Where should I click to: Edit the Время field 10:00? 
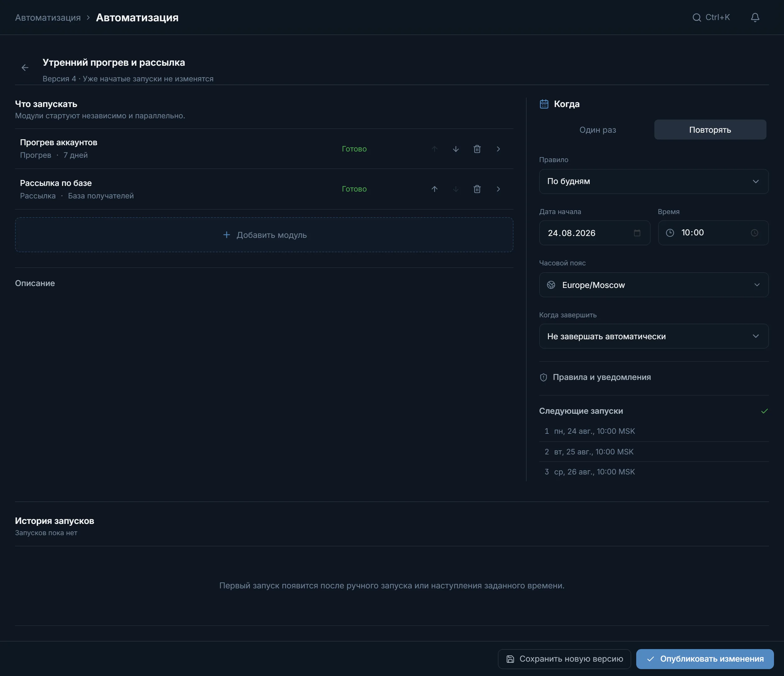(x=713, y=233)
